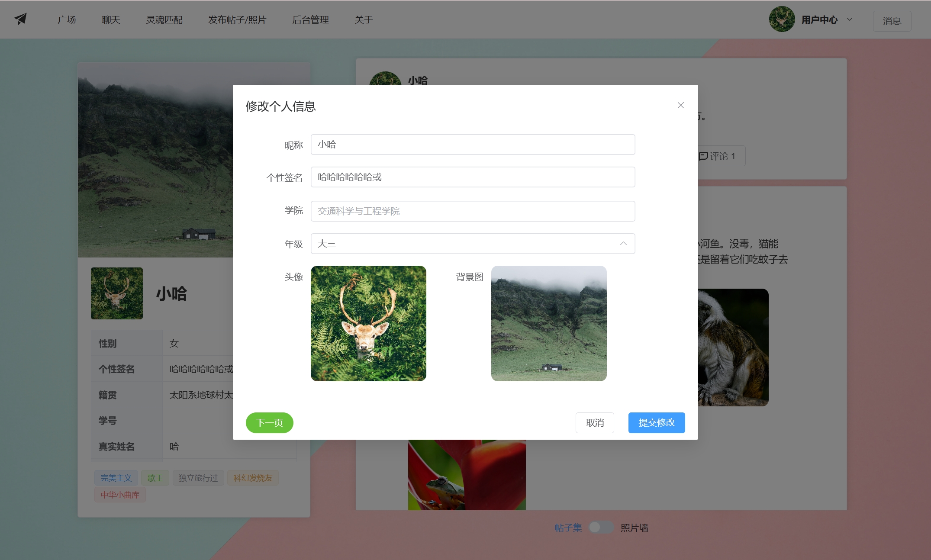Open 后台管理 in navigation bar
Image resolution: width=931 pixels, height=560 pixels.
coord(310,20)
